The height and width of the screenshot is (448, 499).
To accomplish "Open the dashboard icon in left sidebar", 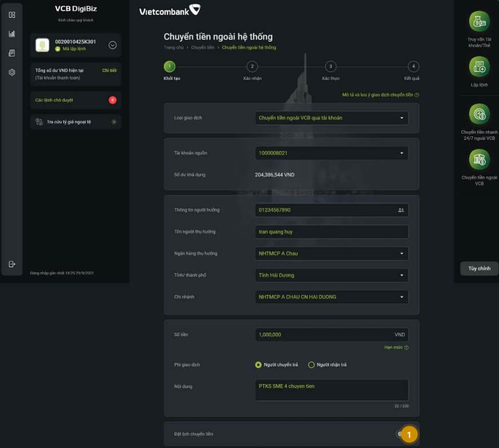I will click(12, 15).
